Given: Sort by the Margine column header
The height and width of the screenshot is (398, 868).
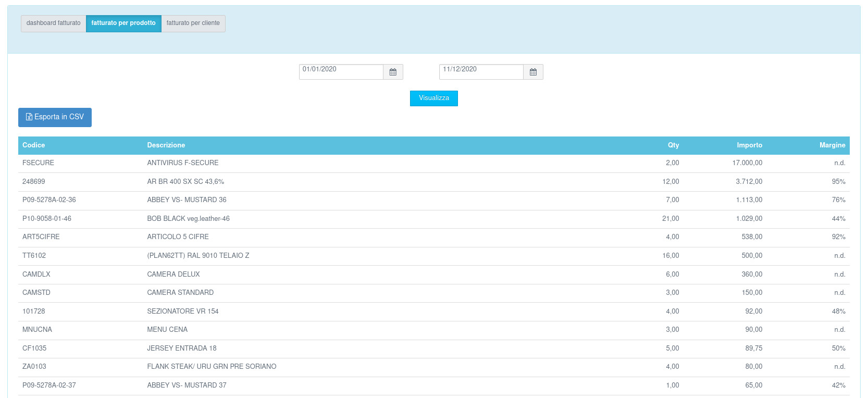Looking at the screenshot, I should tap(832, 145).
